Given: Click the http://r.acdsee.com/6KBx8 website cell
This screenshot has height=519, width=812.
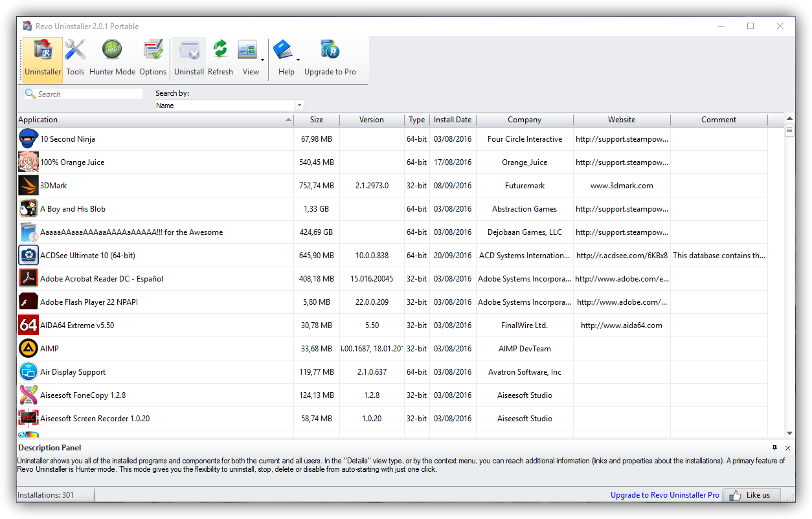Looking at the screenshot, I should [622, 256].
